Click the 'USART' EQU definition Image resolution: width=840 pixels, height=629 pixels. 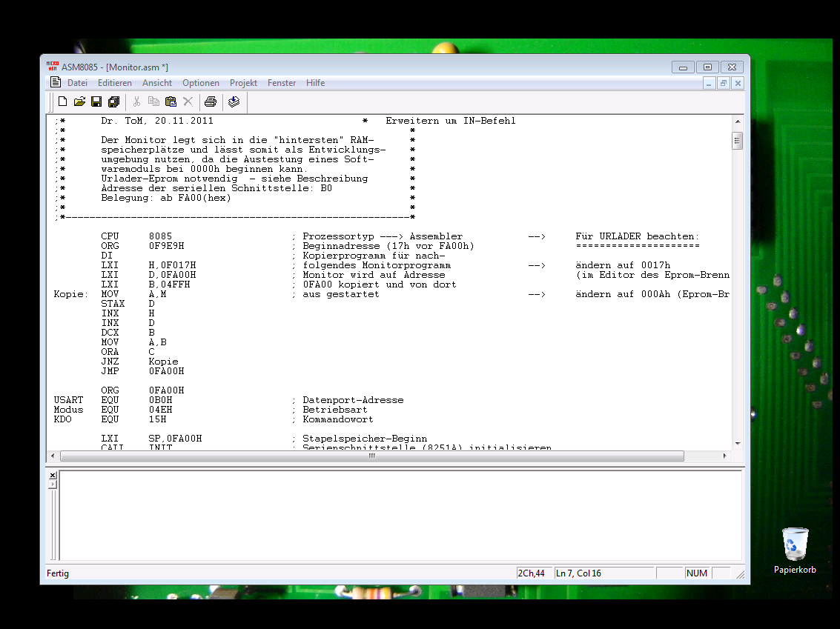[x=68, y=400]
